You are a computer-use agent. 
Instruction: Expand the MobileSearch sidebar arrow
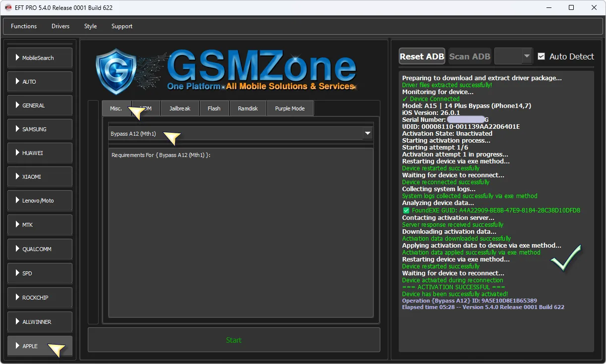[x=18, y=57]
